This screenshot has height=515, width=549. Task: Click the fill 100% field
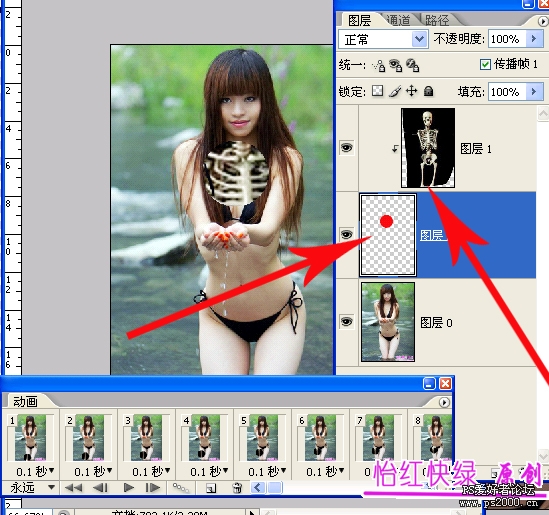[507, 92]
